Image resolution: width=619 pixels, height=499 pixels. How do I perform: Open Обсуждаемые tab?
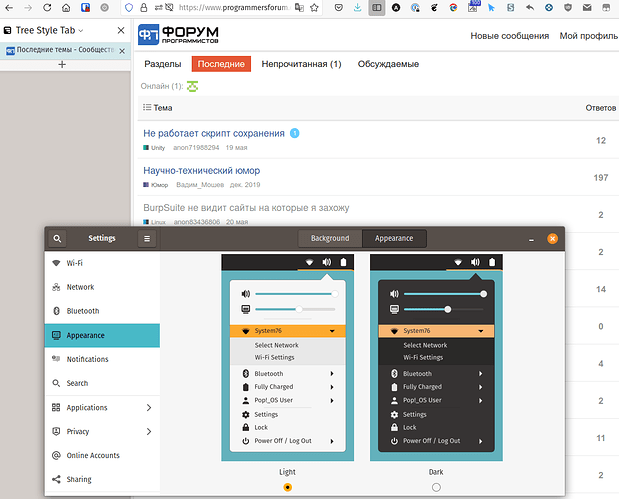point(388,64)
